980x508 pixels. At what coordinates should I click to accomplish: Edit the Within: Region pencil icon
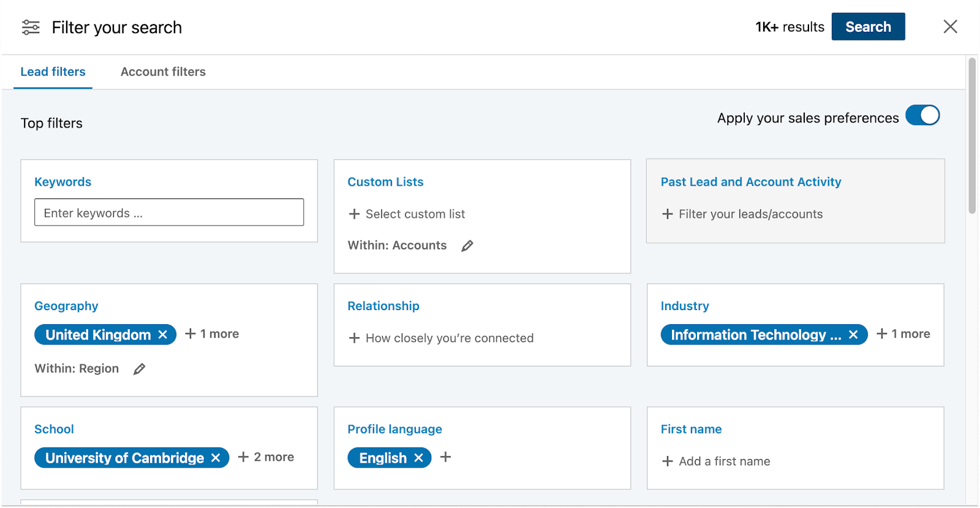(x=140, y=369)
